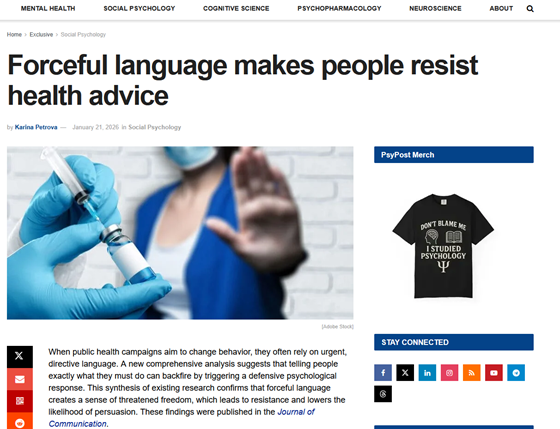Share article by email icon
The width and height of the screenshot is (560, 429).
point(20,379)
